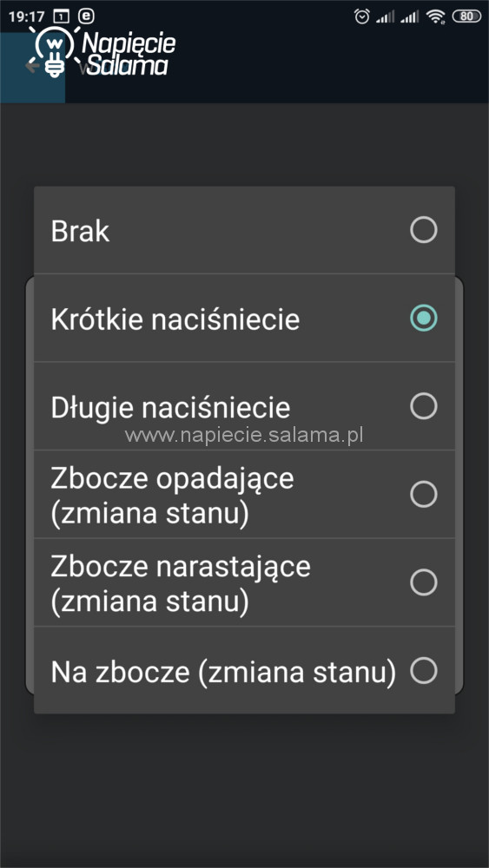Tap the 'e' notification icon in status bar
This screenshot has width=489, height=868.
pyautogui.click(x=86, y=16)
